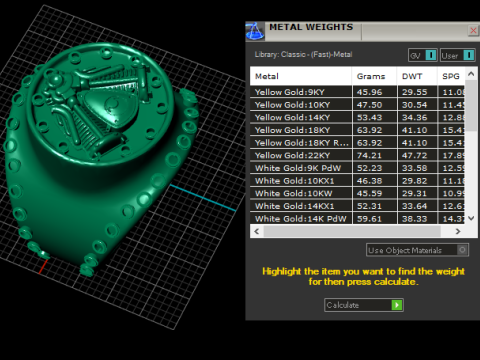Image resolution: width=480 pixels, height=360 pixels.
Task: Click the 34.36 DWT value
Action: tap(414, 118)
